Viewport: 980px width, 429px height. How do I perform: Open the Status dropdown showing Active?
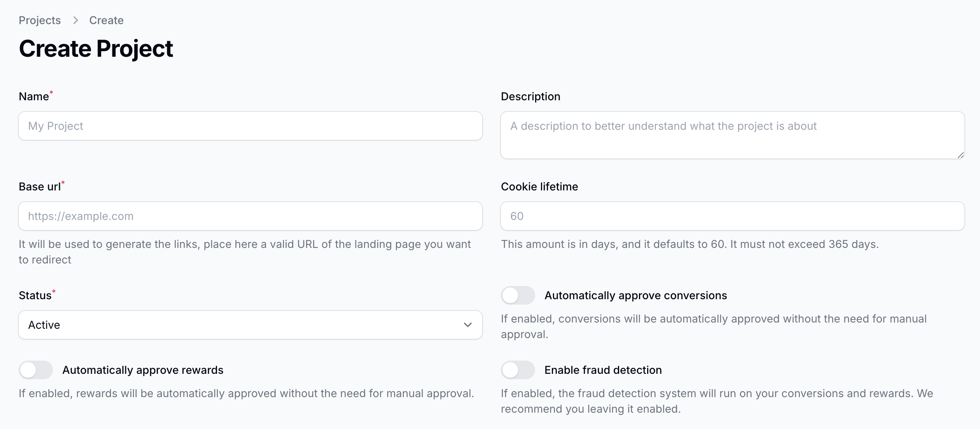tap(250, 325)
